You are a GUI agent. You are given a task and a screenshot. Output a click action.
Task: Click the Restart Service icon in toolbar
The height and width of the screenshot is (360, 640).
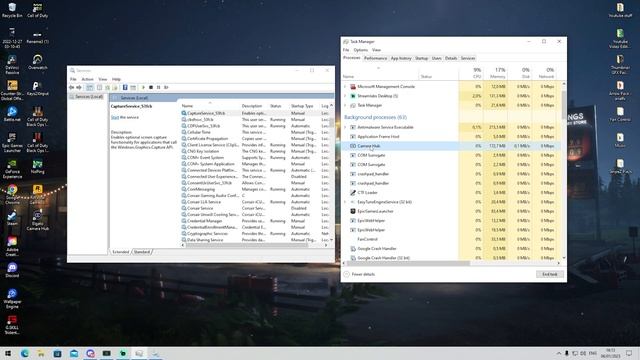[x=166, y=87]
